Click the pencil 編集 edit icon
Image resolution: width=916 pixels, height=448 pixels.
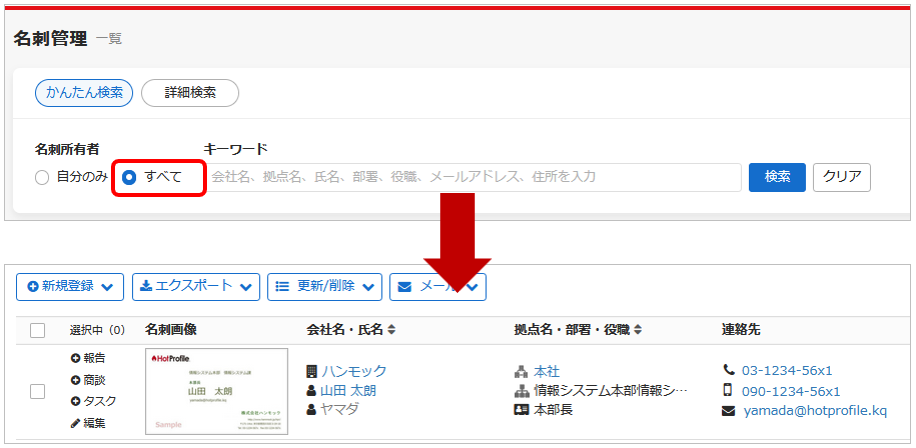(75, 423)
